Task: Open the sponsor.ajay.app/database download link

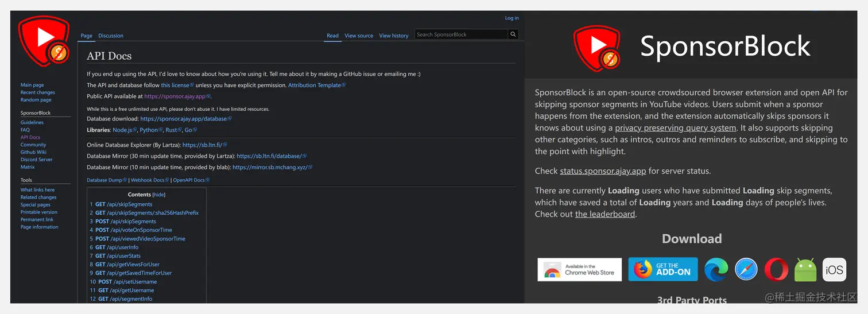Action: pyautogui.click(x=186, y=119)
